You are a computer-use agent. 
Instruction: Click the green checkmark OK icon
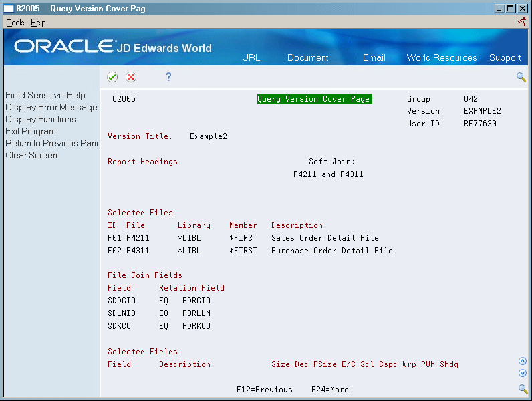pyautogui.click(x=112, y=77)
